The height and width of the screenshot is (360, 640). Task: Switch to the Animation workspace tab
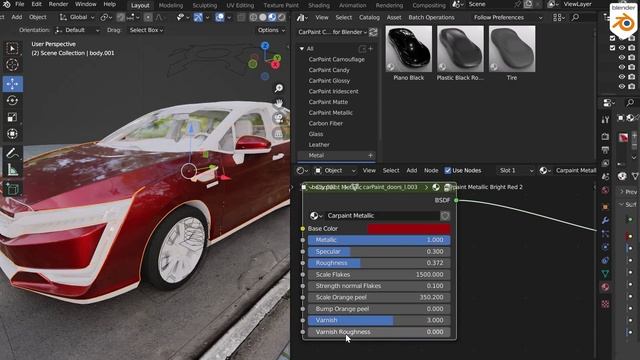[353, 5]
